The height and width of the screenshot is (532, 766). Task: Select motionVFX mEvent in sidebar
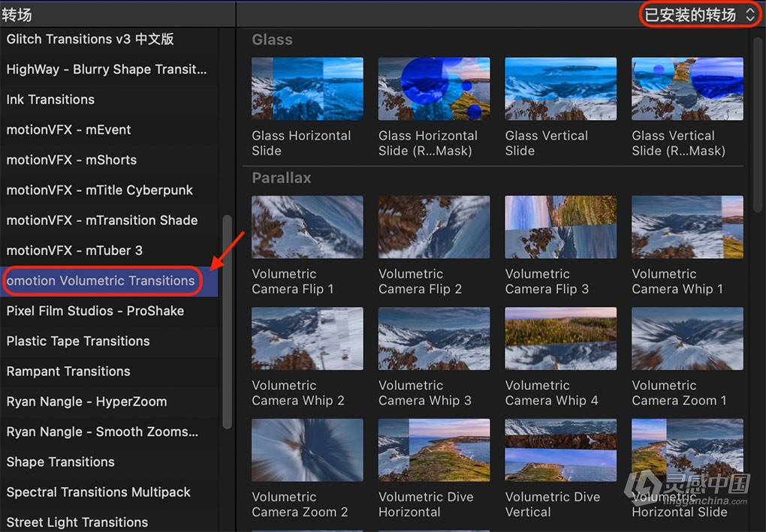[68, 130]
